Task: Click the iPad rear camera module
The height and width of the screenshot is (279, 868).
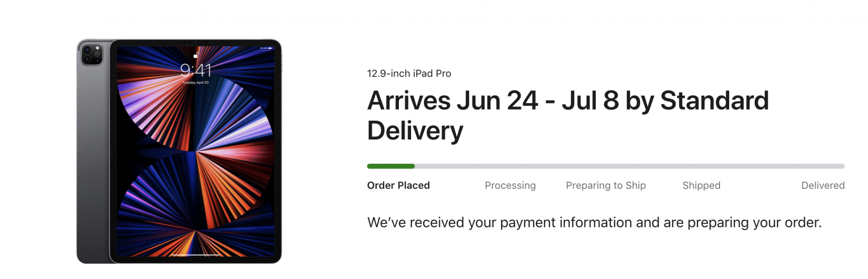Action: point(92,55)
